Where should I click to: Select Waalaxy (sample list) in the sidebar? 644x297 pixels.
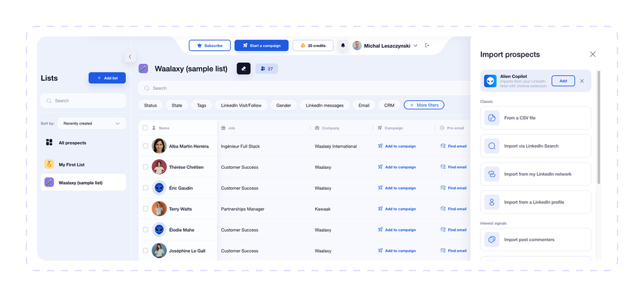[84, 183]
